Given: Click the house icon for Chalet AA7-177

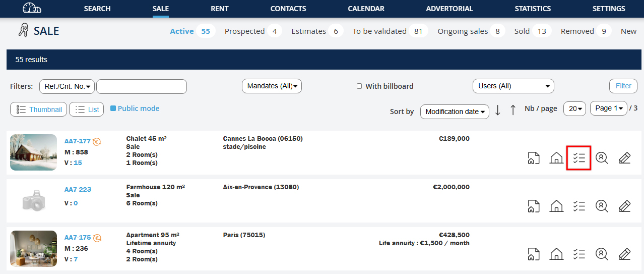Looking at the screenshot, I should pyautogui.click(x=556, y=158).
